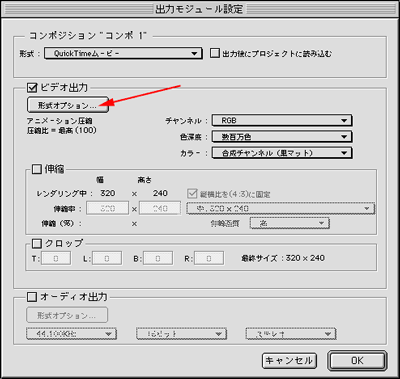Click the キャンセル button
Screen dimensions: 400x379
pyautogui.click(x=289, y=360)
